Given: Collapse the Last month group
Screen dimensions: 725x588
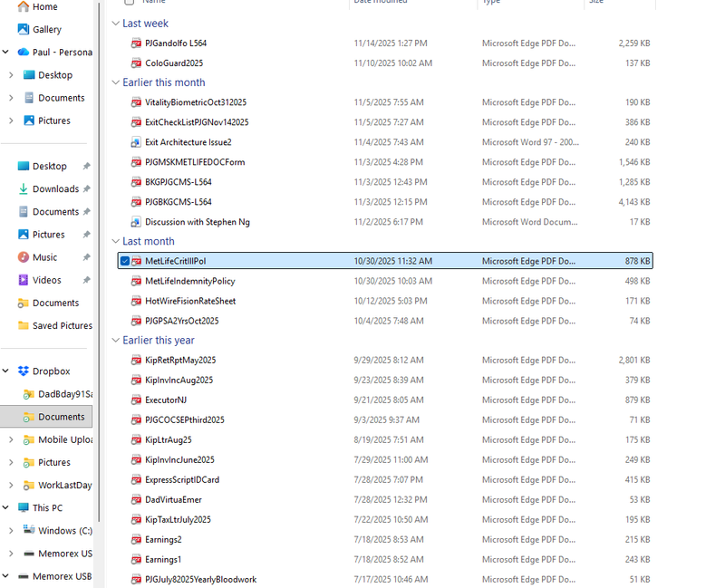Looking at the screenshot, I should point(116,241).
